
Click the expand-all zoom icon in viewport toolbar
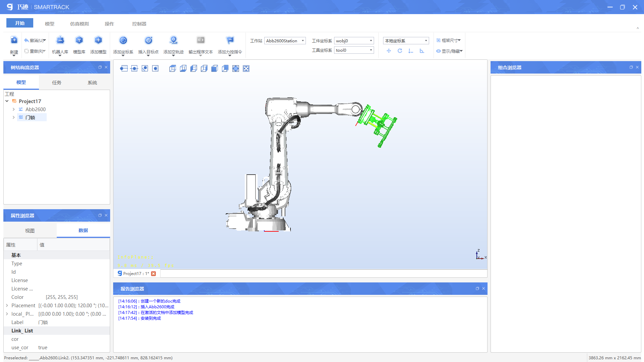point(246,69)
